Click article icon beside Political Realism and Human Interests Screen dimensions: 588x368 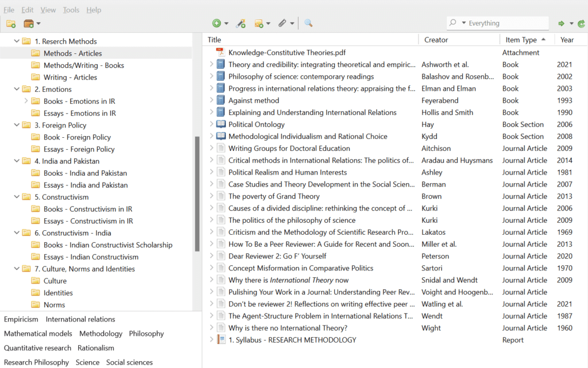pos(221,172)
